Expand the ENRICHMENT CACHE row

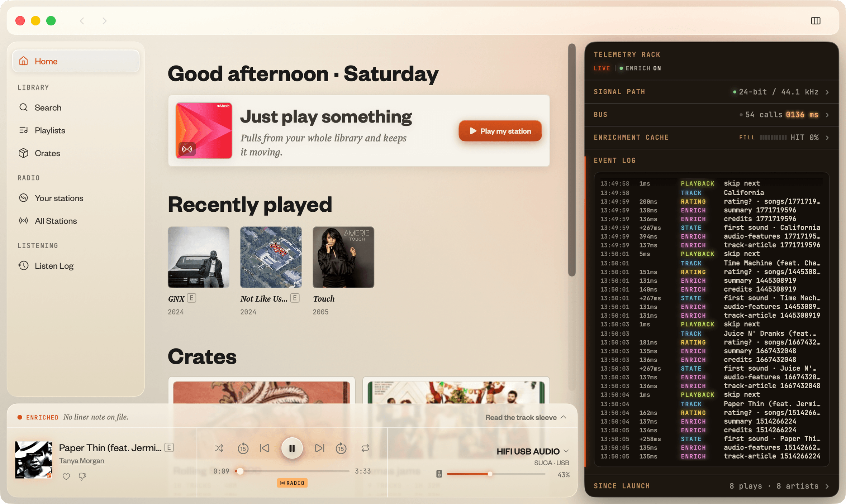[x=712, y=138]
